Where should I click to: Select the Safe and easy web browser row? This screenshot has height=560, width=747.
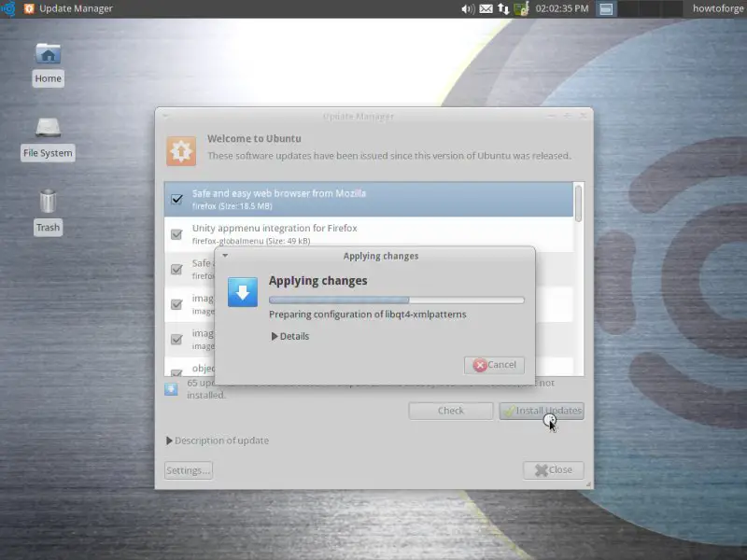click(369, 200)
